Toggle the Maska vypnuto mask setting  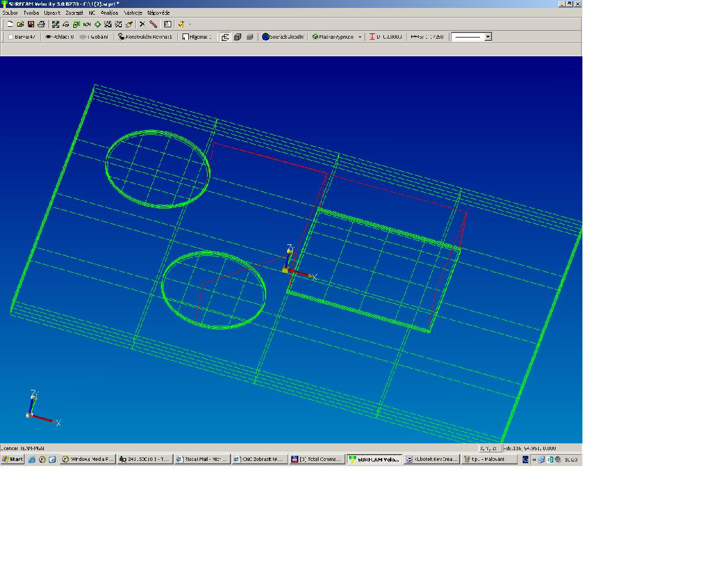[x=333, y=37]
